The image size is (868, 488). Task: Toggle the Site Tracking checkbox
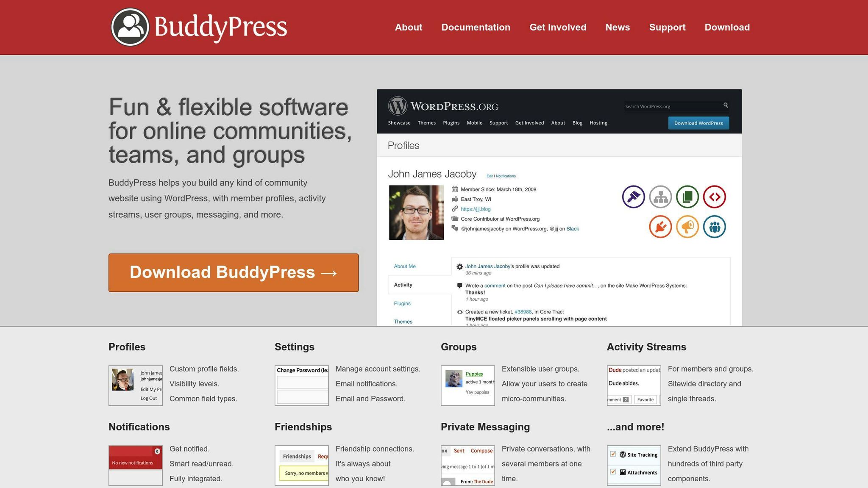pyautogui.click(x=613, y=454)
